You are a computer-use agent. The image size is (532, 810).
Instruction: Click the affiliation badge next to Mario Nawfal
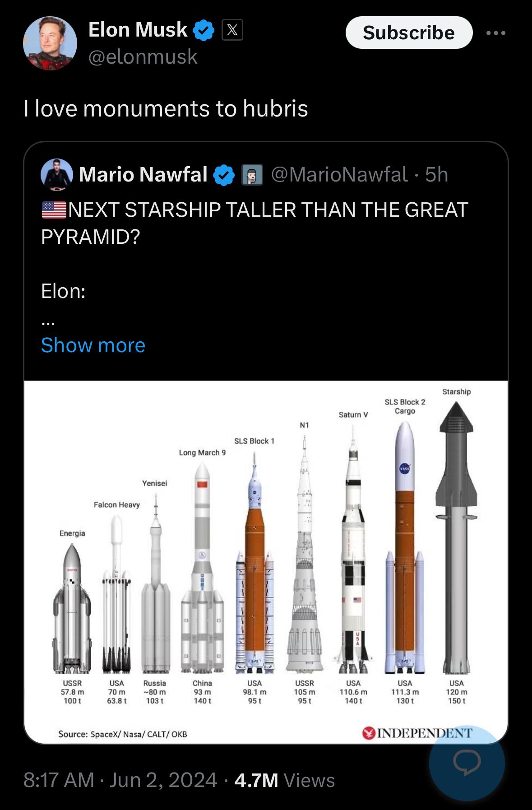(x=252, y=175)
